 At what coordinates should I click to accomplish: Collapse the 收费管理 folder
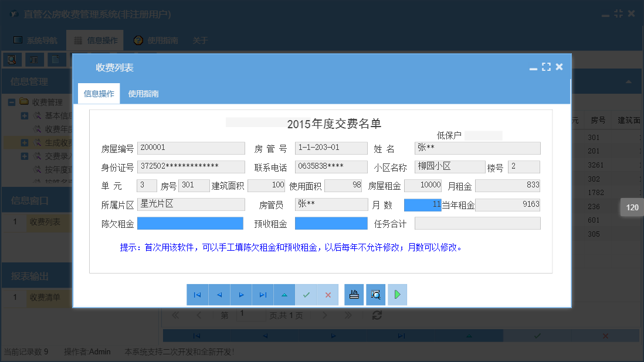point(12,102)
